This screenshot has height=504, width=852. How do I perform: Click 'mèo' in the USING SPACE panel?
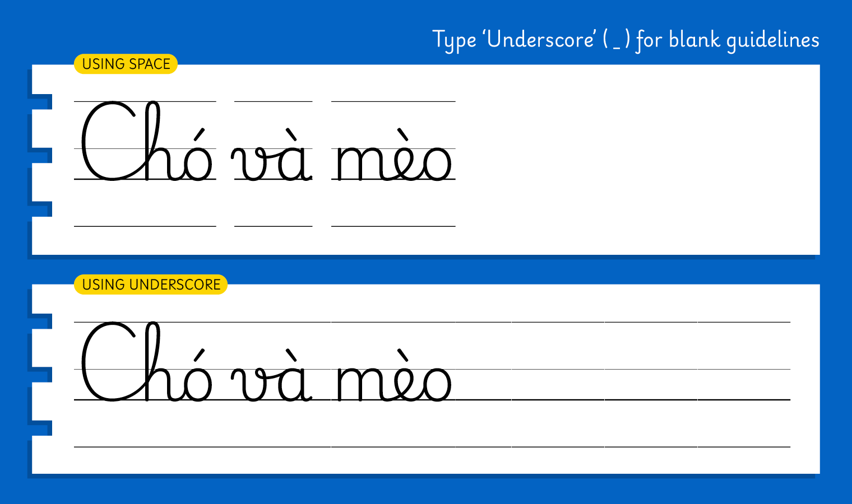click(x=393, y=158)
